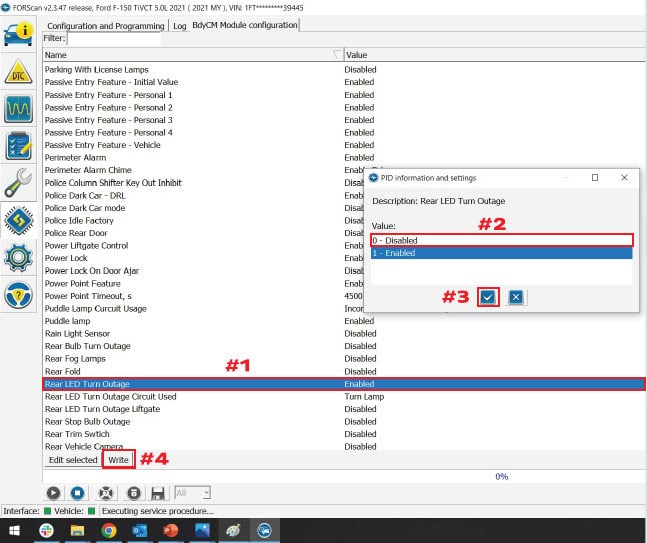The width and height of the screenshot is (647, 543).
Task: Select Rear Fog Lamps row
Action: (344, 359)
